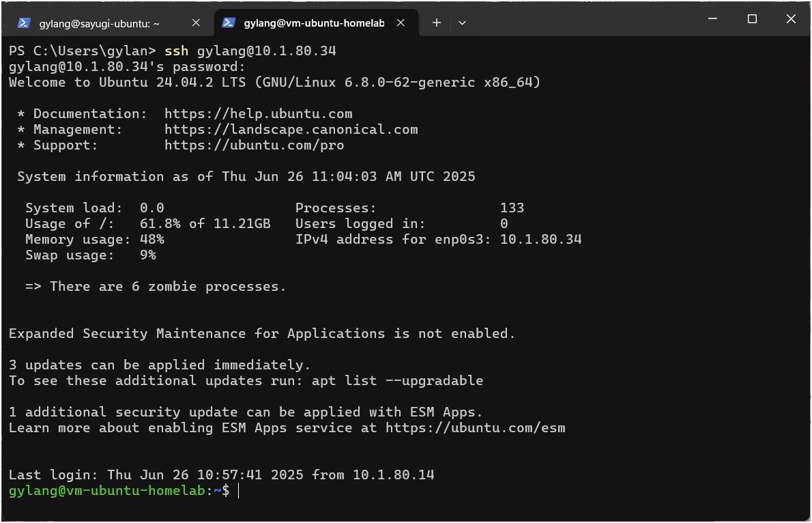Follow the https://ubuntu.com/pro support link
The height and width of the screenshot is (523, 812).
tap(254, 145)
